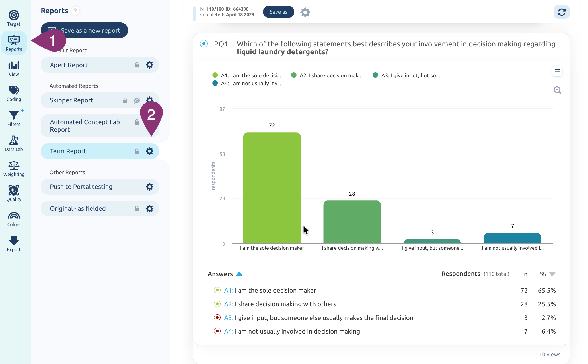Image resolution: width=588 pixels, height=364 pixels.
Task: Open the chart hamburger menu
Action: [557, 71]
